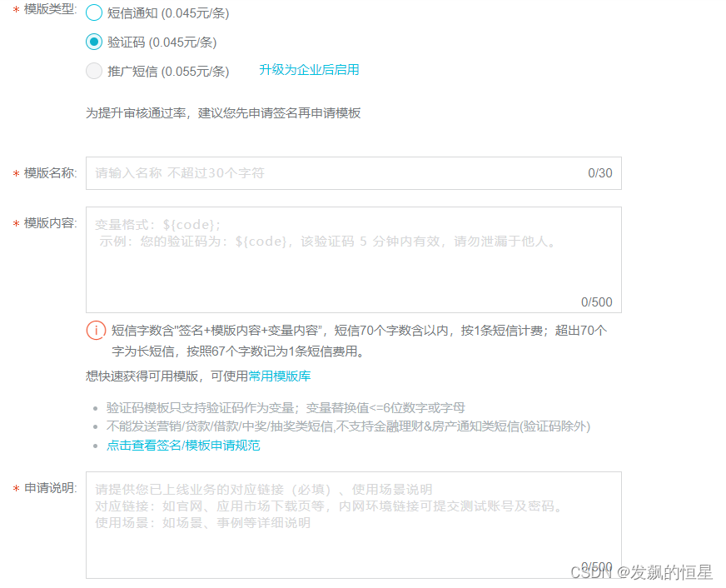Select the 验证码 radio option
This screenshot has width=726, height=588.
[94, 41]
